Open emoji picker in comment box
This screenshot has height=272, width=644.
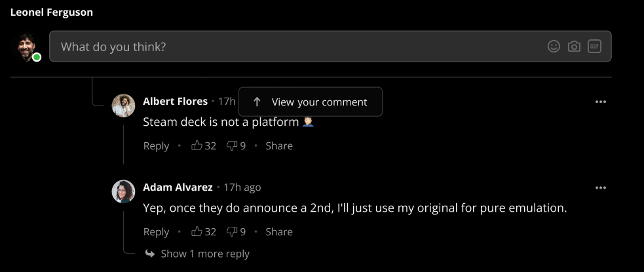554,47
